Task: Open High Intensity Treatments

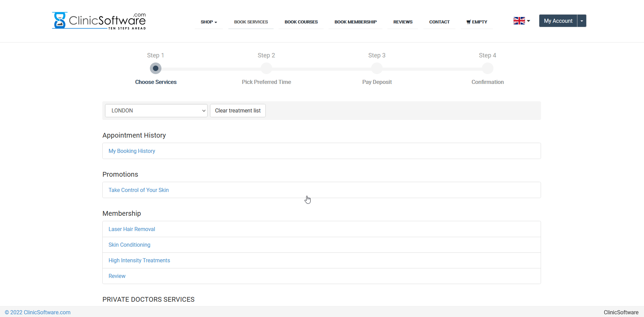Action: 139,261
